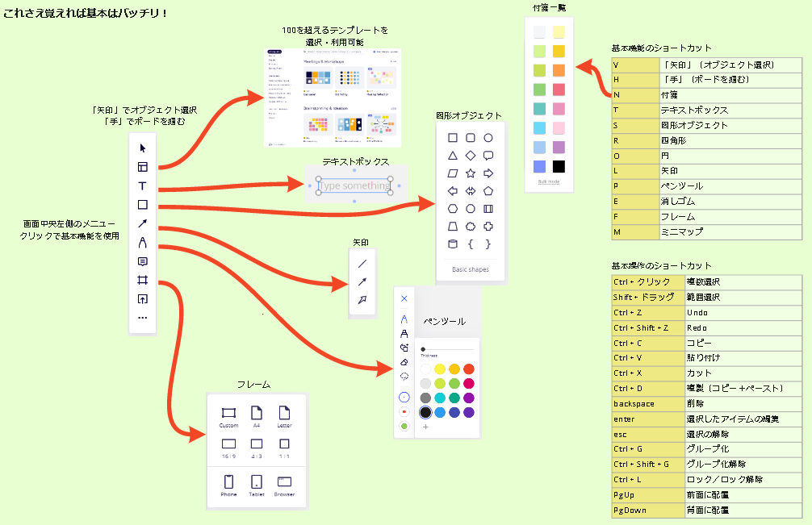Select the cursor arrow tool in the toolbar

(143, 148)
